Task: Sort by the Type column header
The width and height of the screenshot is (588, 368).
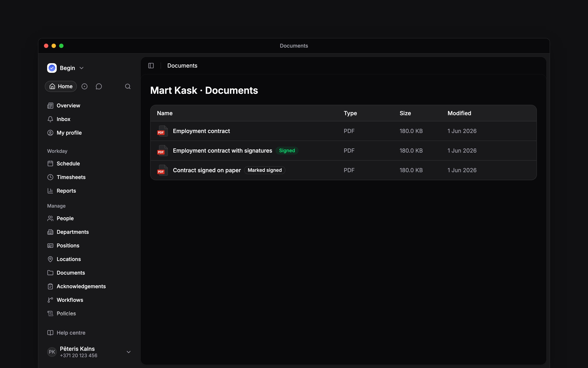Action: (350, 113)
